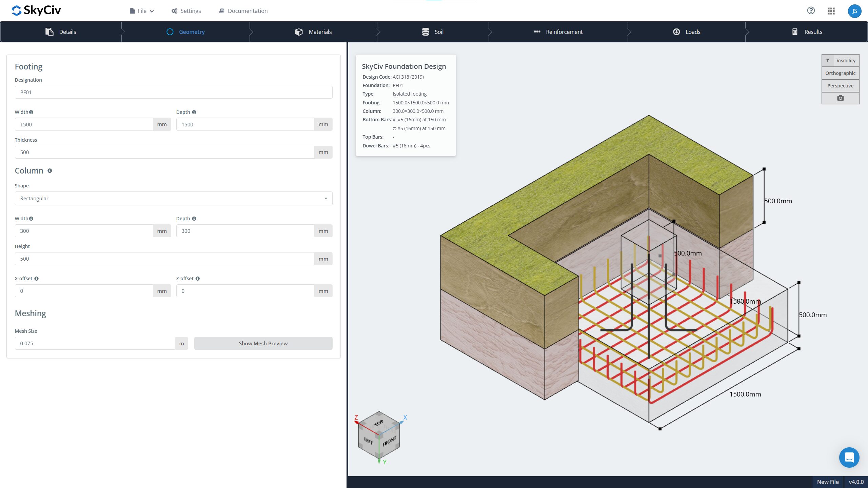Open the apps grid icon
This screenshot has height=488, width=868.
point(831,11)
